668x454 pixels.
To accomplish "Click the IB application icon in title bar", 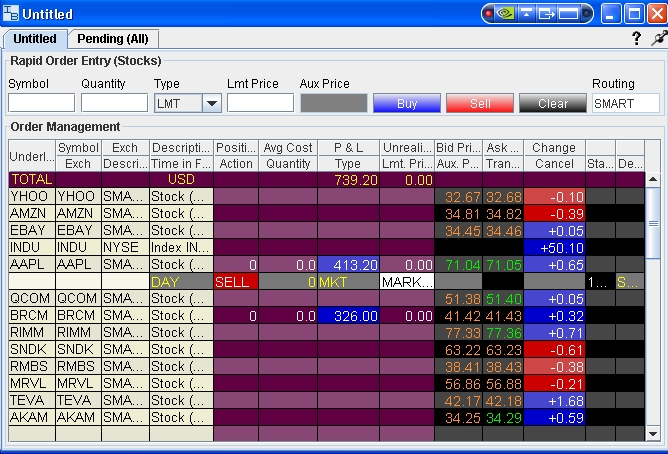I will pyautogui.click(x=11, y=14).
